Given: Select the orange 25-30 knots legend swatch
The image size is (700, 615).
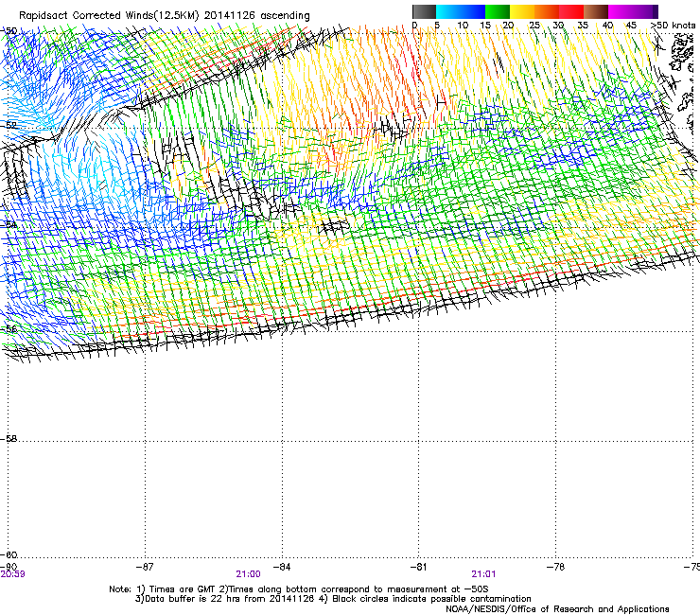Looking at the screenshot, I should [547, 11].
